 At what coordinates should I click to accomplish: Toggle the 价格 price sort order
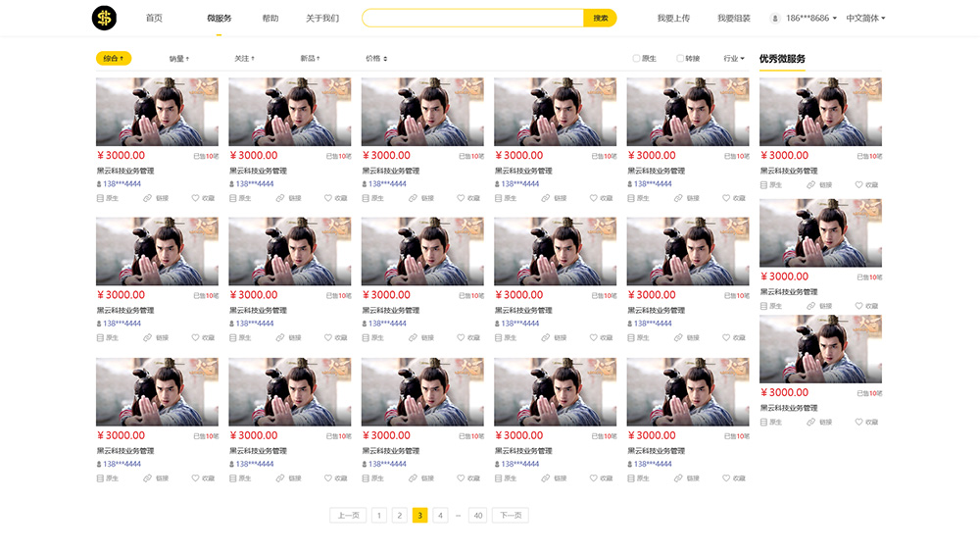(376, 58)
